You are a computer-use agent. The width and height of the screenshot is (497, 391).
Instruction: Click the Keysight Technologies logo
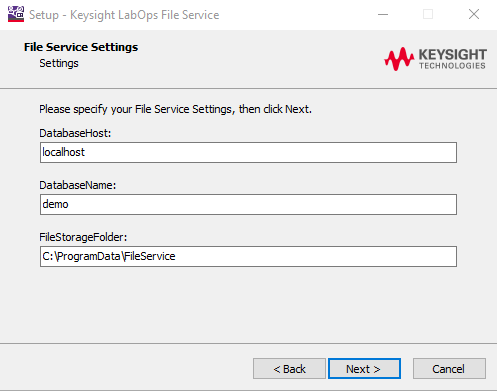coord(435,59)
